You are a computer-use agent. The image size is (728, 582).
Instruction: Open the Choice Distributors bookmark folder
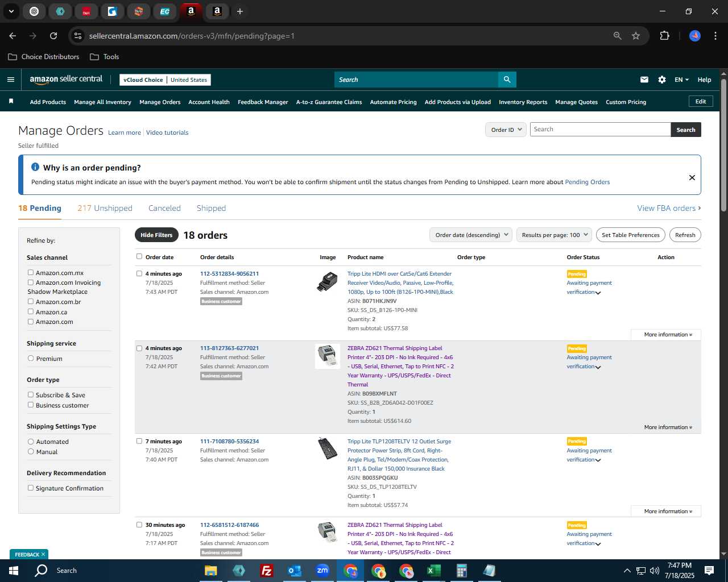pyautogui.click(x=44, y=57)
